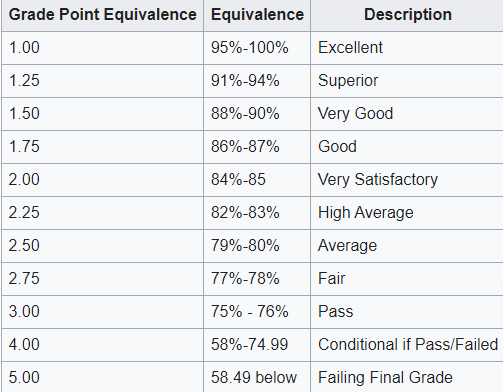Select the 75% - 76% equivalence cell

(x=257, y=312)
